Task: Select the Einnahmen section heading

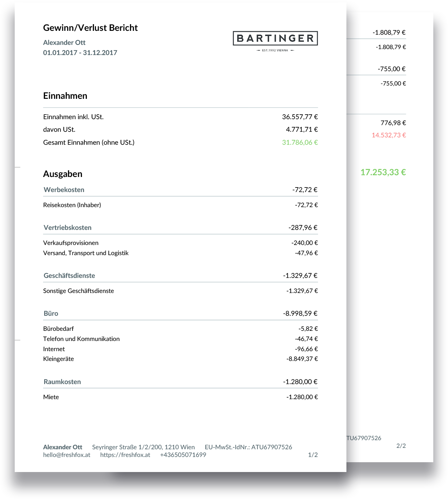Action: 65,96
